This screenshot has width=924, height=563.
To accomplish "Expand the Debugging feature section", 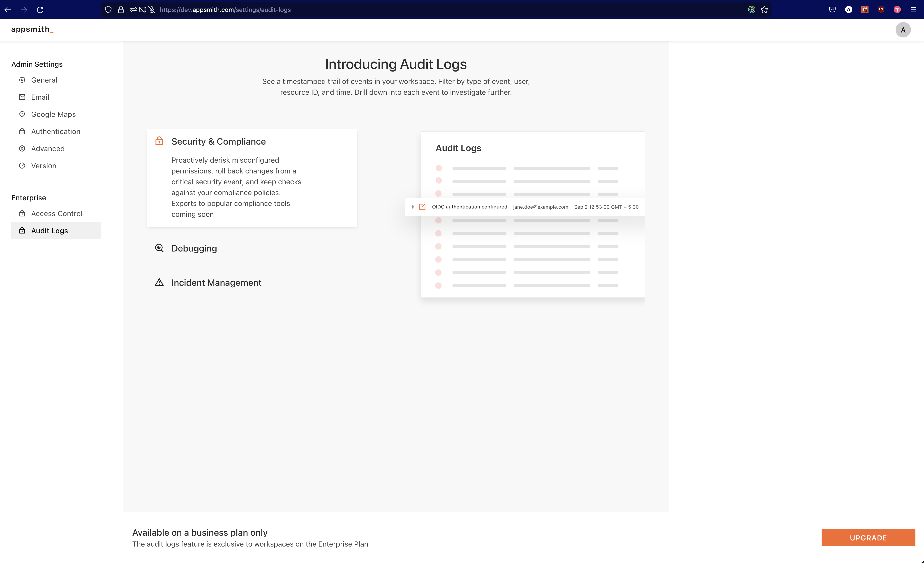I will click(x=194, y=248).
